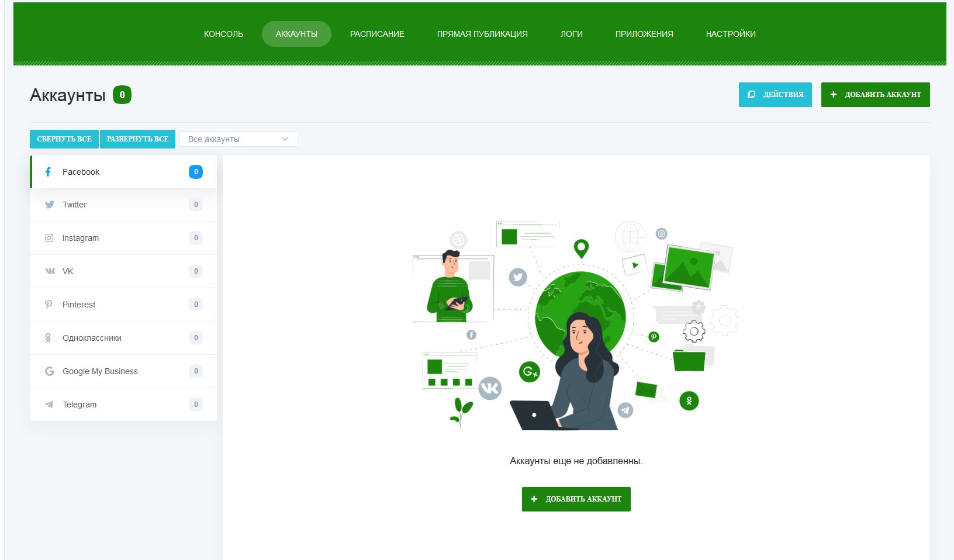Open the Действия actions menu button
954x560 pixels.
[775, 95]
